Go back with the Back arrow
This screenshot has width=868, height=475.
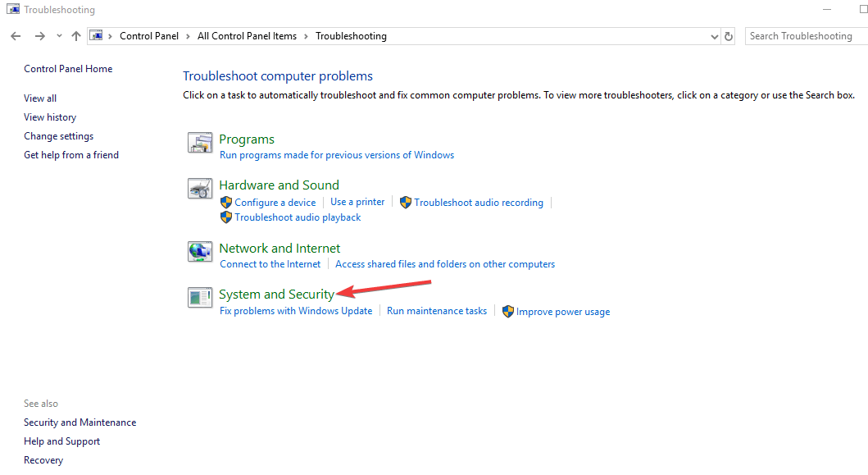coord(16,36)
